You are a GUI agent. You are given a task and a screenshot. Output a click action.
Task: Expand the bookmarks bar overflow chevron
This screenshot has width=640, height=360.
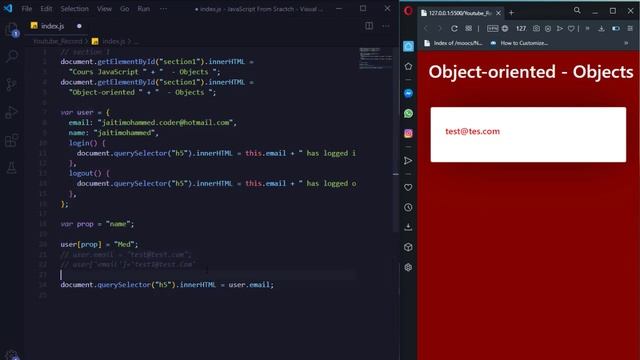point(626,43)
